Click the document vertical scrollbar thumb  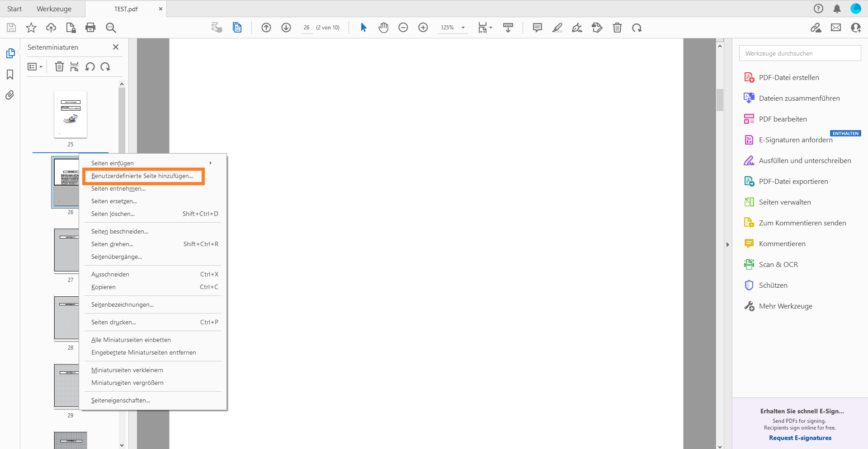coord(720,99)
